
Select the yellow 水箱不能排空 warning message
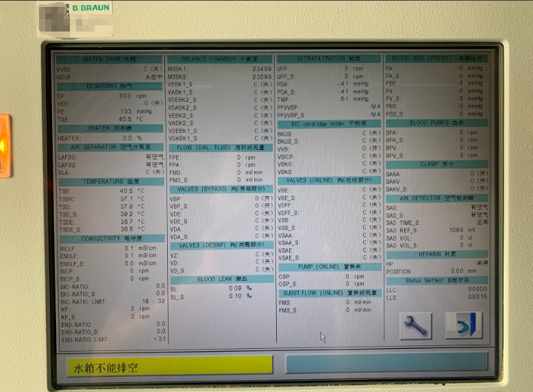click(x=170, y=366)
